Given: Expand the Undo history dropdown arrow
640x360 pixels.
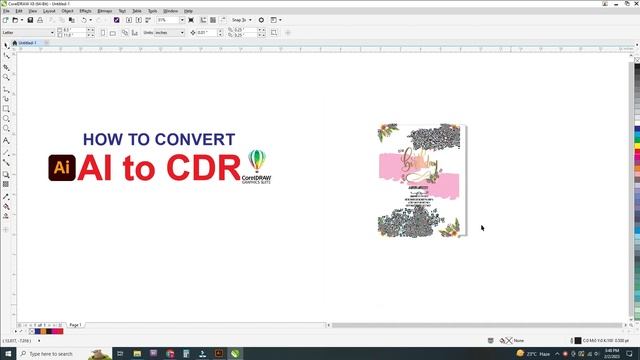Looking at the screenshot, I should [90, 20].
